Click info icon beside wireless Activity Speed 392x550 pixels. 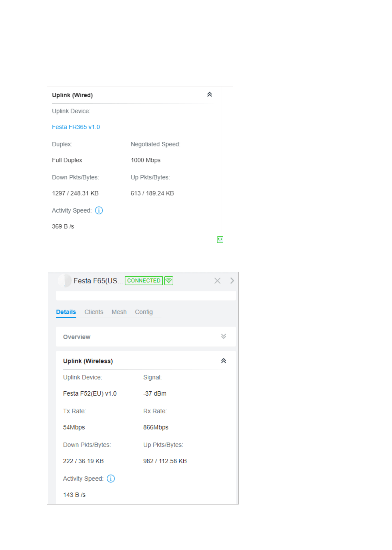click(111, 479)
